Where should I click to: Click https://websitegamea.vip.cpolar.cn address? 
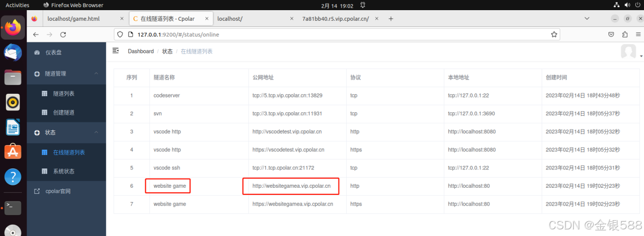pos(293,204)
